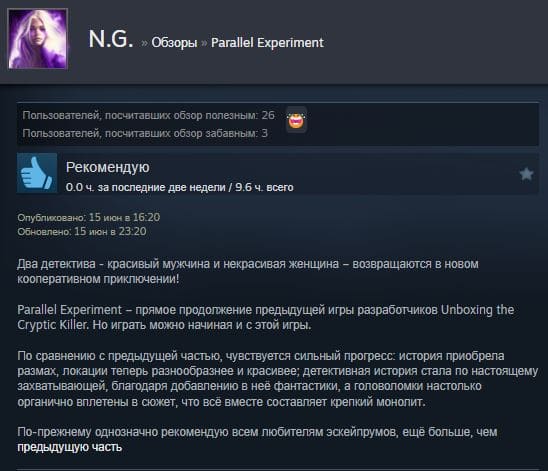
Task: Click the first breadcrumb separator arrows
Action: (144, 43)
